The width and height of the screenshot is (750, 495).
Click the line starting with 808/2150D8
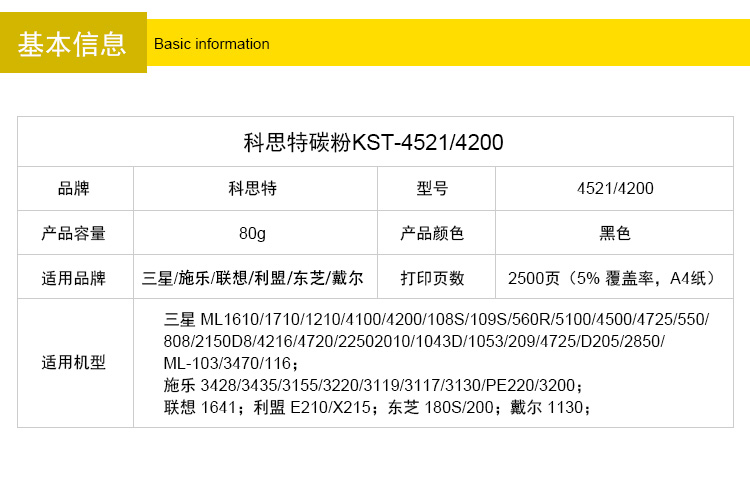click(414, 341)
